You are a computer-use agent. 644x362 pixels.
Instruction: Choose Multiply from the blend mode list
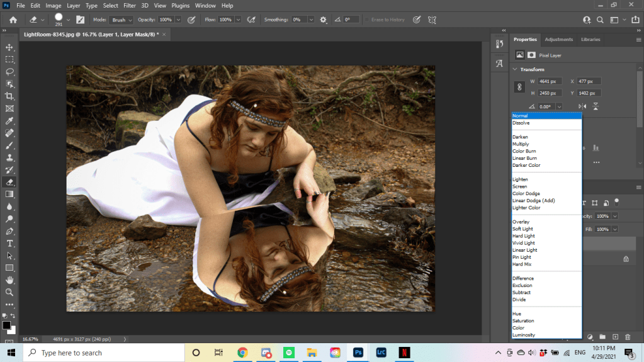coord(521,144)
